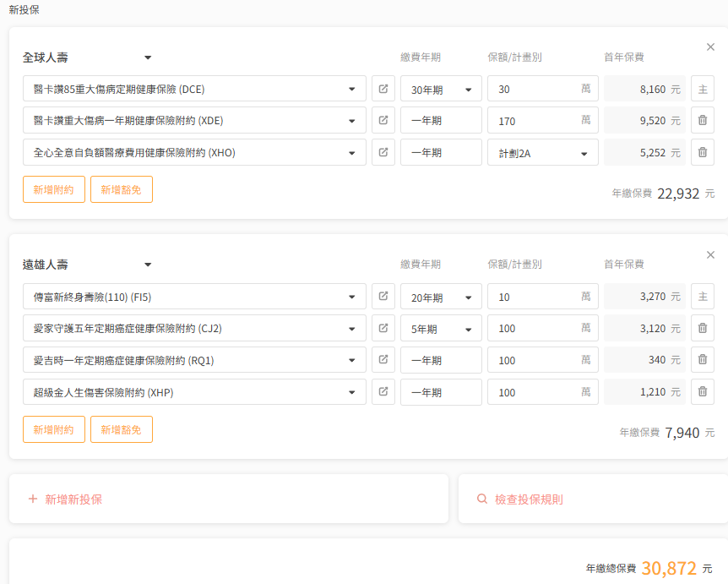Click the RQ1 一年期 term field
This screenshot has width=728, height=584.
(x=441, y=359)
